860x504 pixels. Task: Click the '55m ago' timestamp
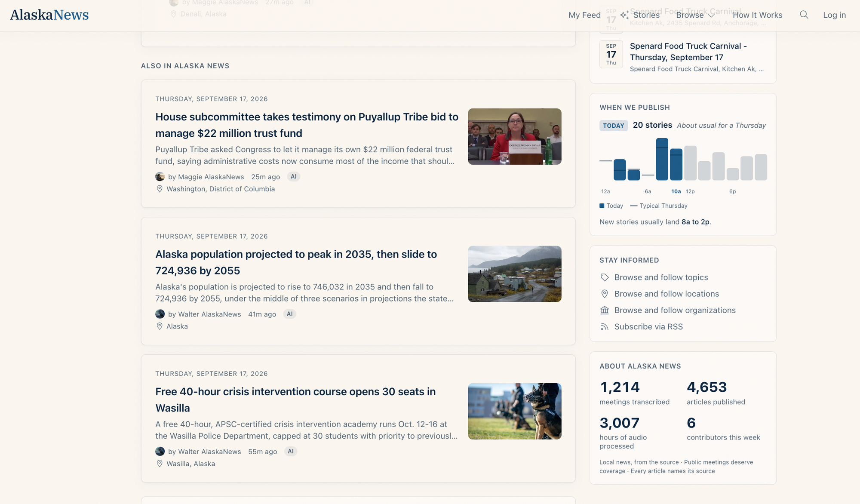pos(262,452)
